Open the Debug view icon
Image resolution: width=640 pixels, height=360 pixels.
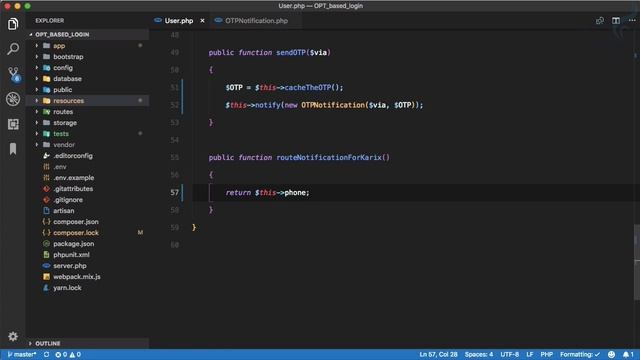(x=13, y=99)
